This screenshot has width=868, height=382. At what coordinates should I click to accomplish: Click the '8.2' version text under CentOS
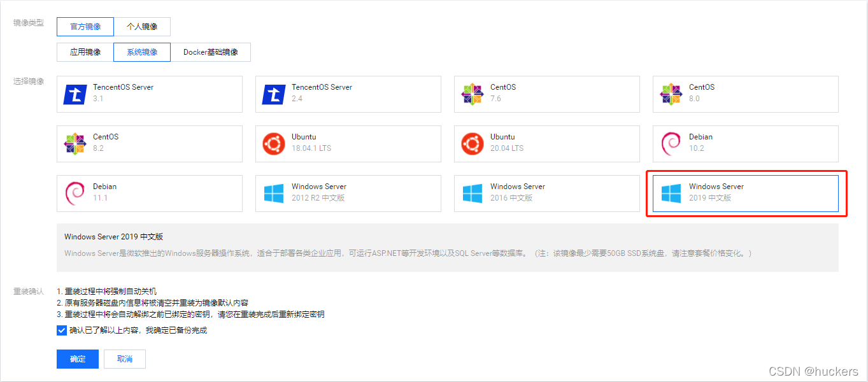point(98,148)
